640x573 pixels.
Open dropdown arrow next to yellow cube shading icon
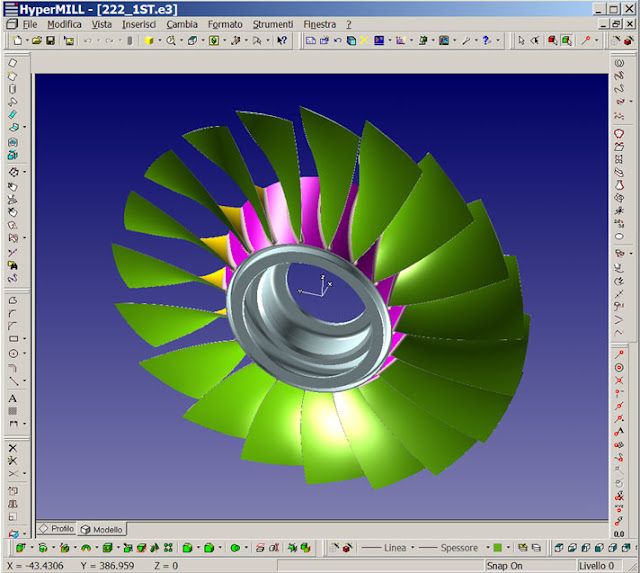coord(159,40)
